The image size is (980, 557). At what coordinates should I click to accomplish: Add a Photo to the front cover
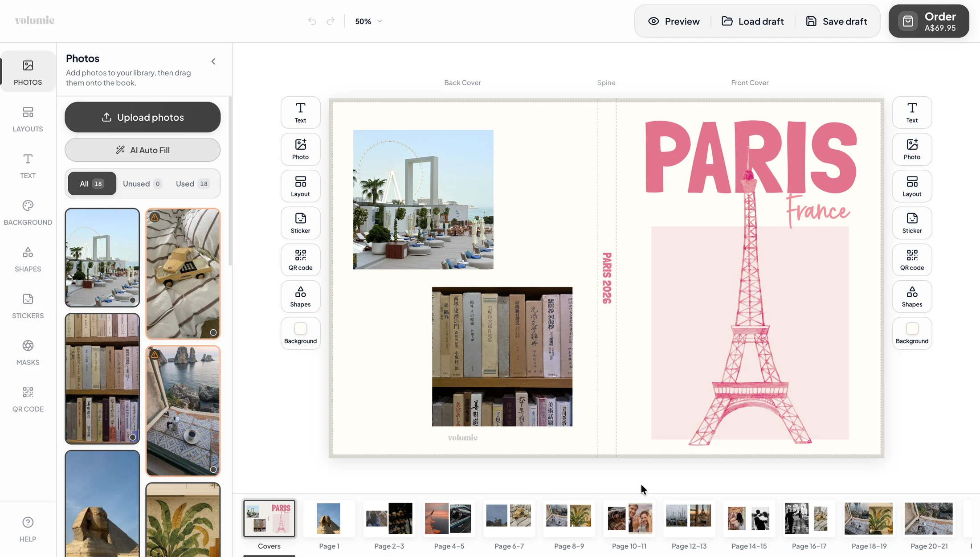click(912, 149)
